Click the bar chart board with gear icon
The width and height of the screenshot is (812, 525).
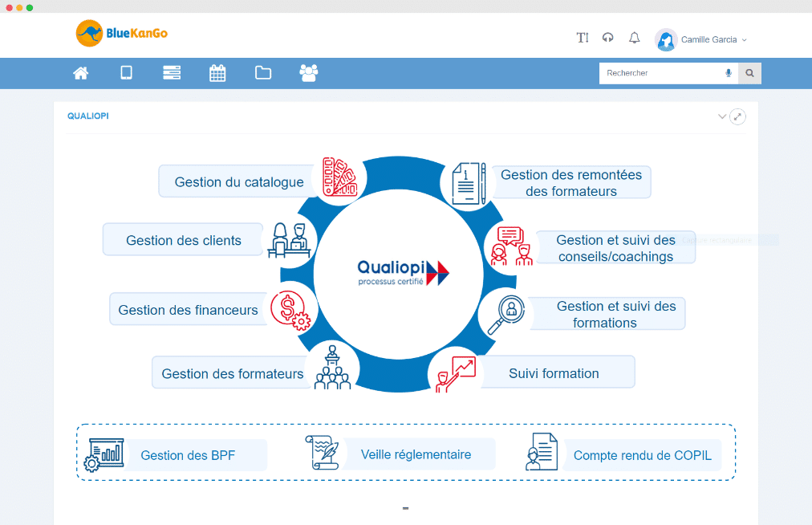point(104,454)
